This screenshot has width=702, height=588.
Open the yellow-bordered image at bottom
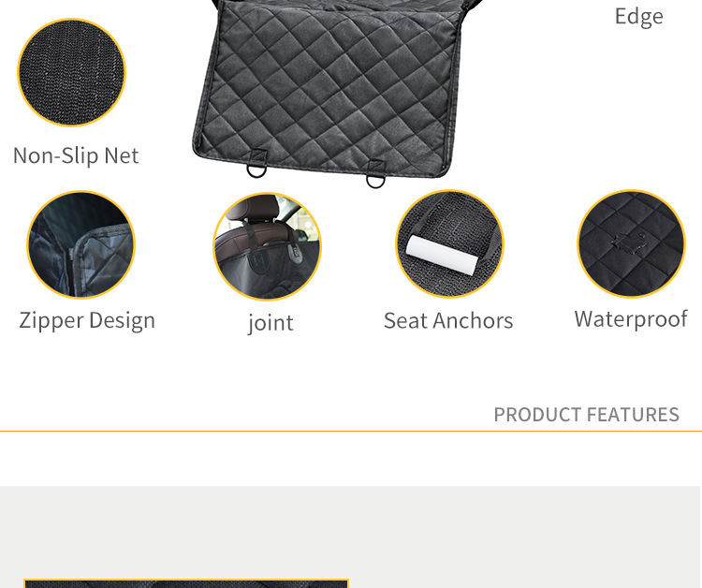186,583
